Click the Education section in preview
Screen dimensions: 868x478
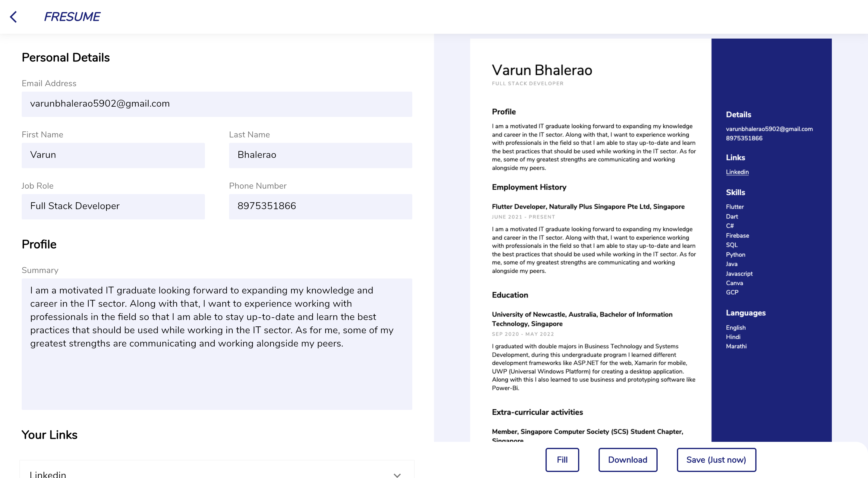(x=510, y=295)
